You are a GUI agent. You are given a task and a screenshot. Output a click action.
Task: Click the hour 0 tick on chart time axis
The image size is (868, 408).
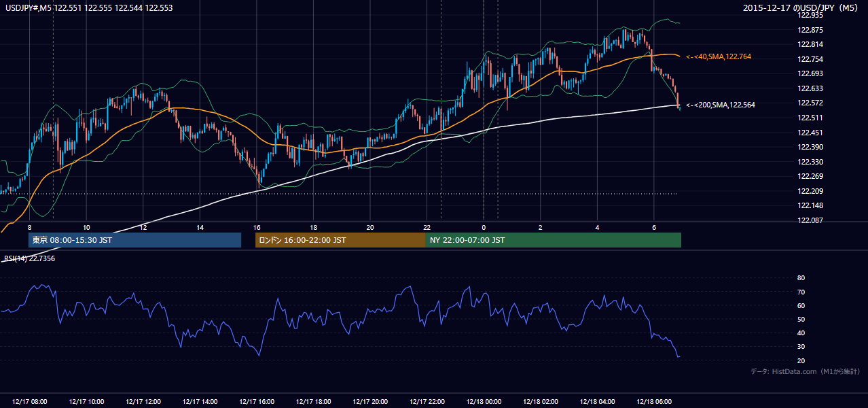coord(484,227)
